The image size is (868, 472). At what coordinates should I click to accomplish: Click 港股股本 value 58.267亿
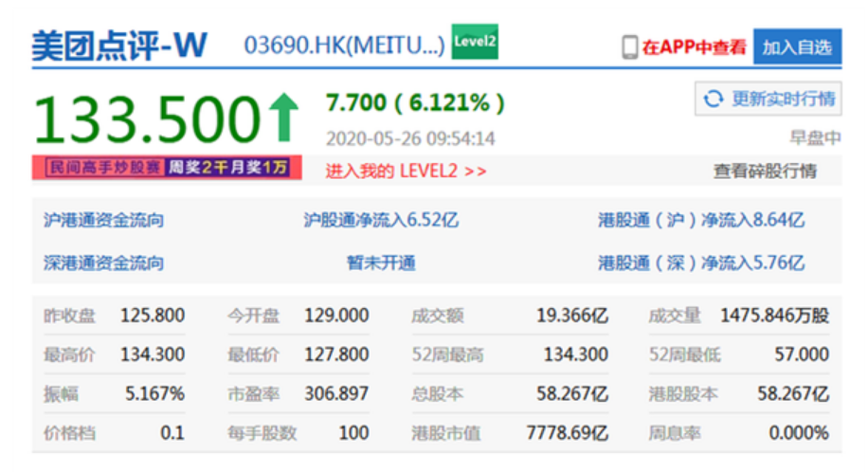point(793,394)
